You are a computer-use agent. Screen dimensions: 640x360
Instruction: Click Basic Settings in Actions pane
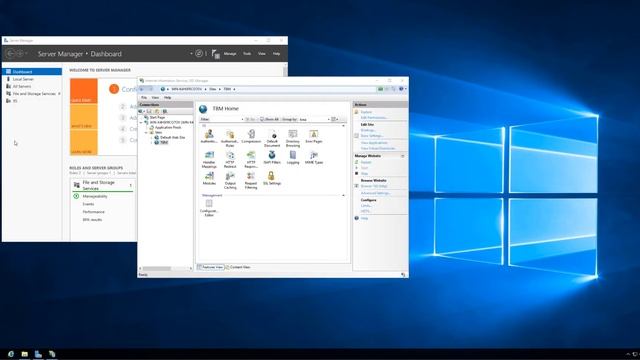pos(371,136)
